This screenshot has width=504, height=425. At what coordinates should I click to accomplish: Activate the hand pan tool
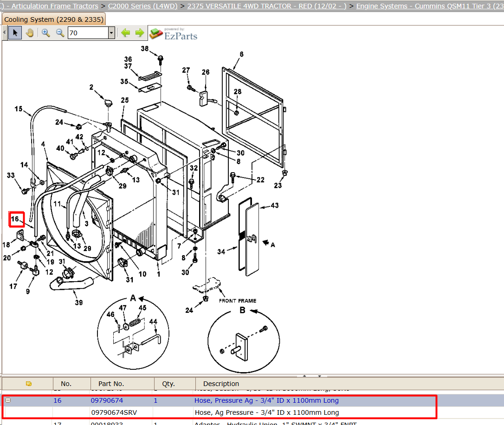(30, 33)
